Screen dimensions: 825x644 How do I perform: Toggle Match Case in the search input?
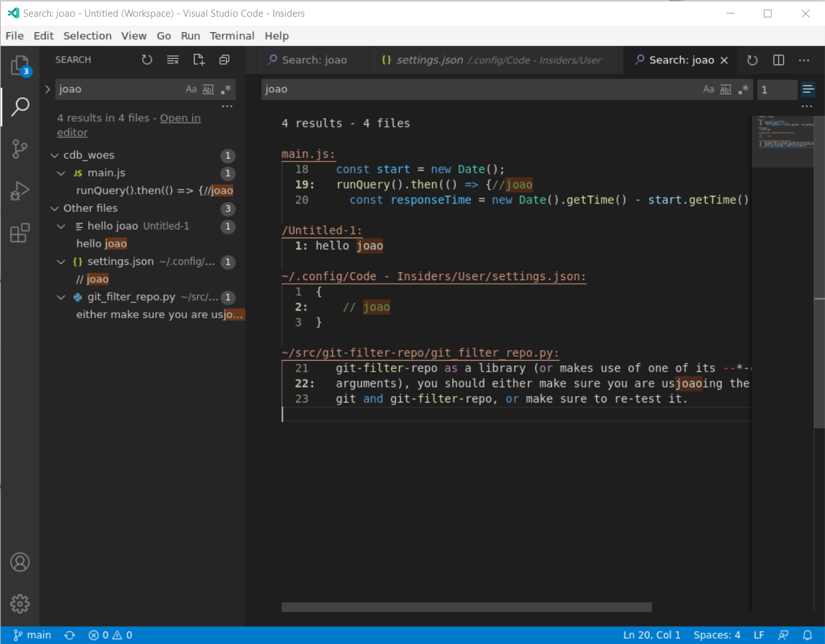tap(191, 89)
